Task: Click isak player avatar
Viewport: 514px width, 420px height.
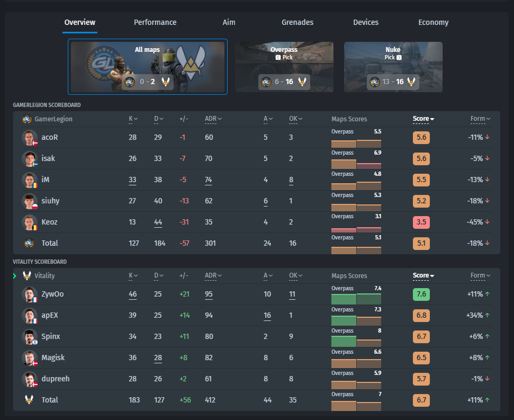Action: (29, 159)
